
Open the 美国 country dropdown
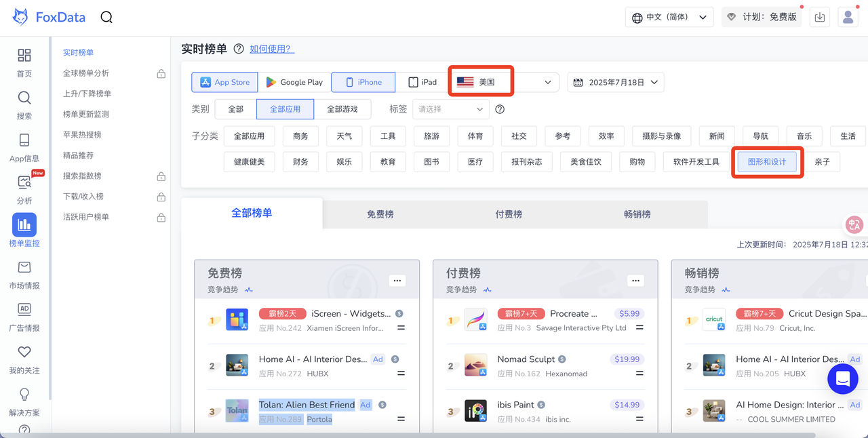(505, 82)
